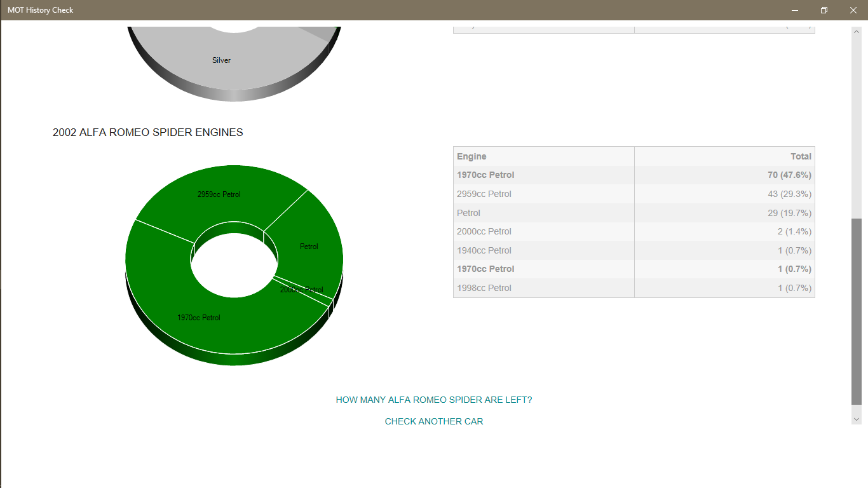Select the Petrol slice of the engines chart

309,247
